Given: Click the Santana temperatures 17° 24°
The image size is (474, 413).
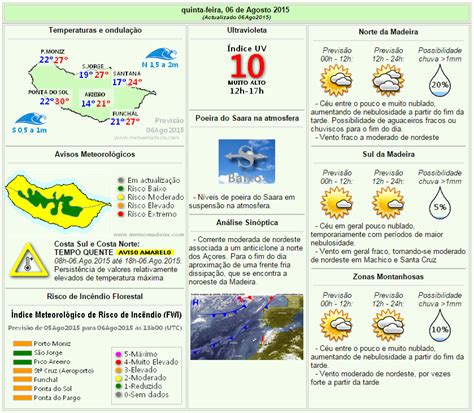Looking at the screenshot, I should [x=127, y=82].
